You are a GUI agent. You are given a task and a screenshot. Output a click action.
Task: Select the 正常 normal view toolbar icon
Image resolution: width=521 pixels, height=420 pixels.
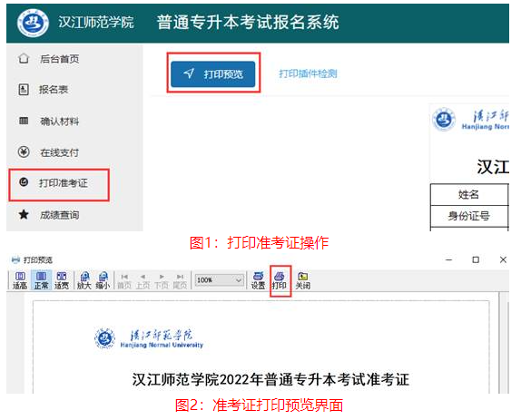[41, 280]
